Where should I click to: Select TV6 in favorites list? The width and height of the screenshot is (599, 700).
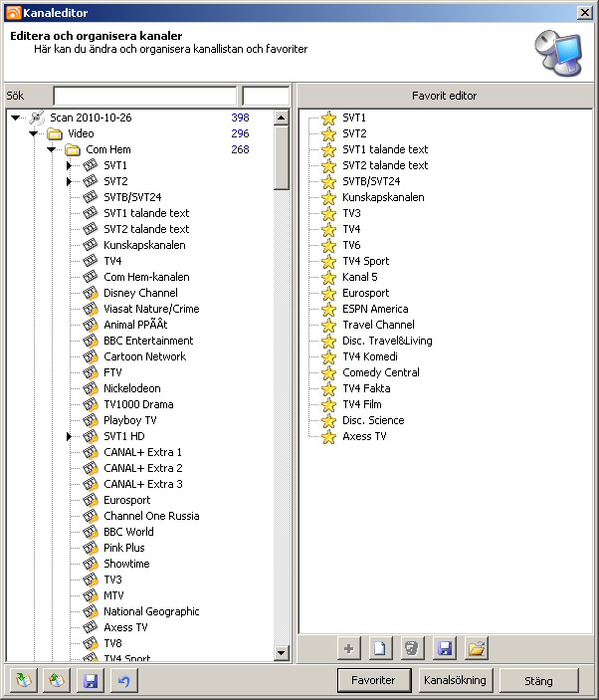click(351, 245)
